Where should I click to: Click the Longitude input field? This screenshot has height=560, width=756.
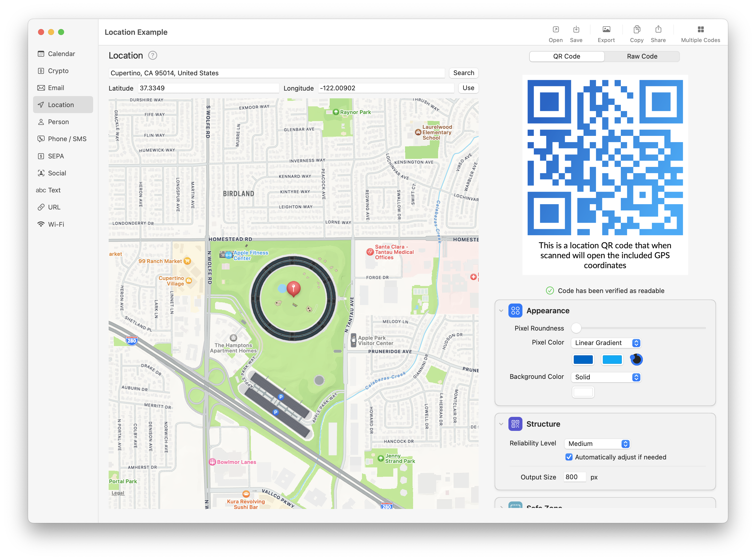coord(386,88)
